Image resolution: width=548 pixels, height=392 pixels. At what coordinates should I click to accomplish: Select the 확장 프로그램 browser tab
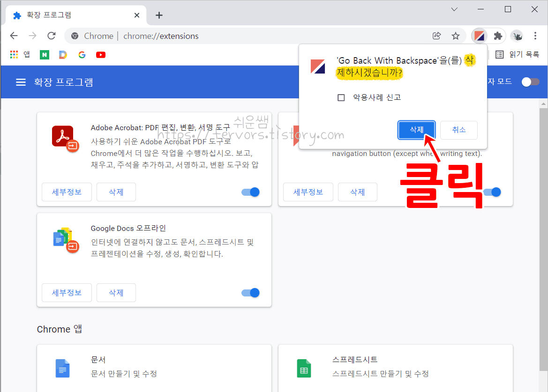(x=76, y=15)
